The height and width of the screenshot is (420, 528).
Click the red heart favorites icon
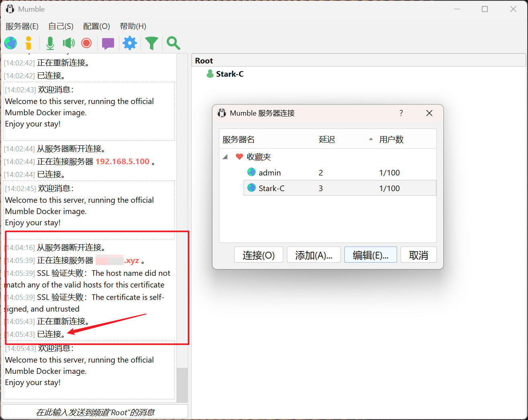(239, 157)
